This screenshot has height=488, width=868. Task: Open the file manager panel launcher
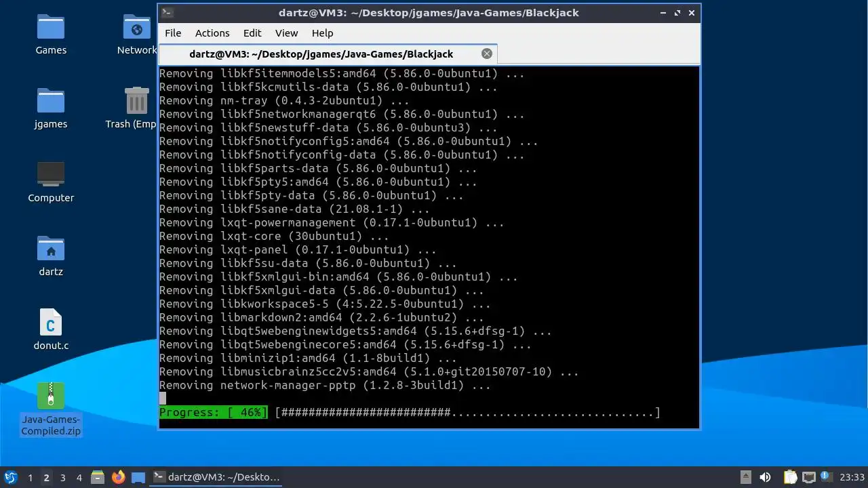[x=98, y=477]
